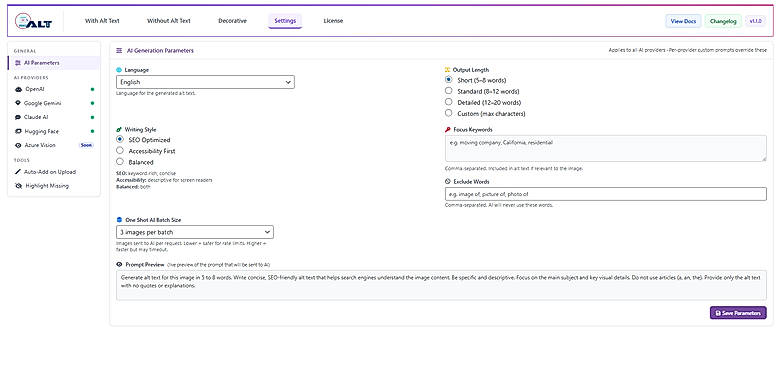Open Google Gemini provider settings
This screenshot has height=368, width=781.
coord(54,103)
